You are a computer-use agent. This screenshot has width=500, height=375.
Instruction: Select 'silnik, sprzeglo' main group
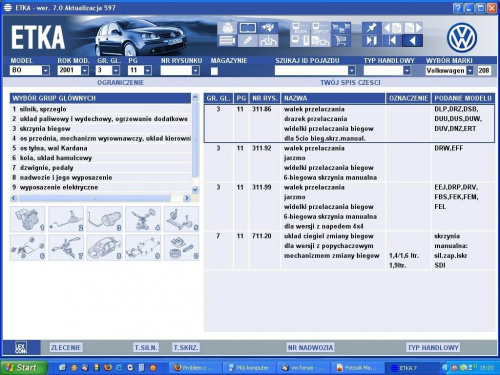pos(101,109)
